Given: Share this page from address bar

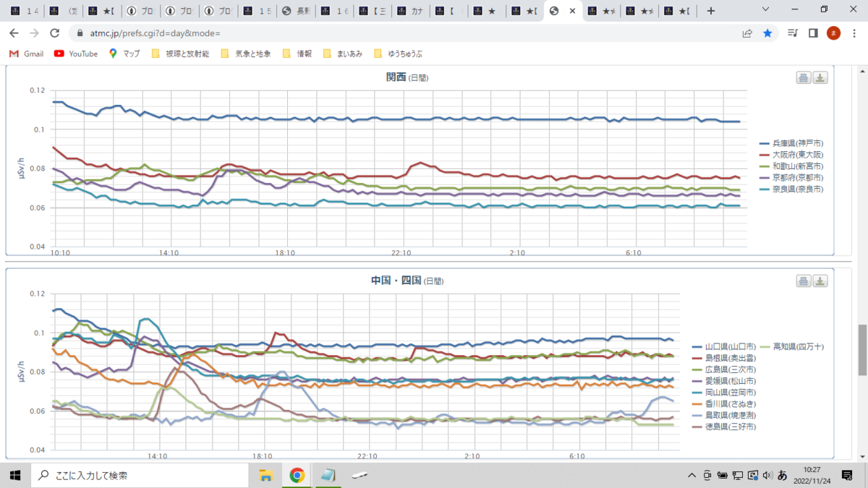Looking at the screenshot, I should 747,33.
